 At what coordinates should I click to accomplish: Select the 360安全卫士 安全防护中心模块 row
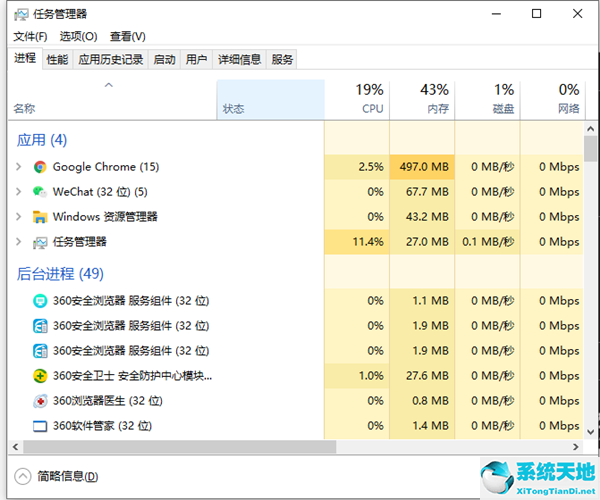295,376
